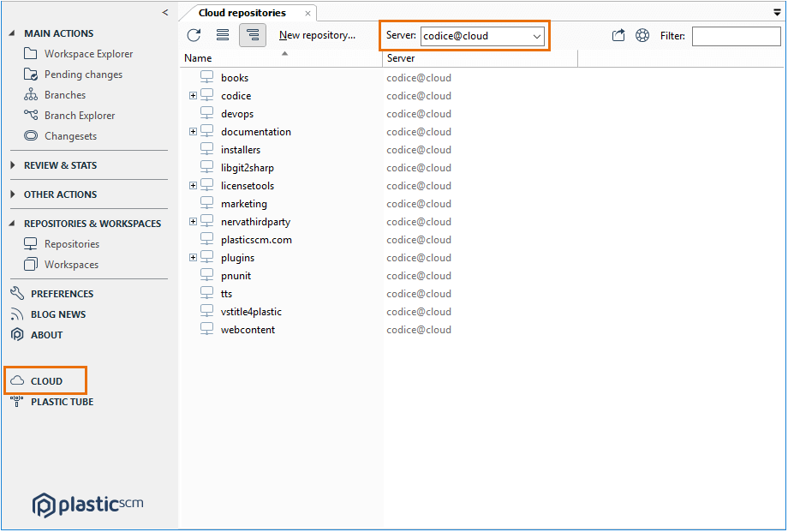
Task: Collapse the Main Actions section
Action: (x=12, y=33)
